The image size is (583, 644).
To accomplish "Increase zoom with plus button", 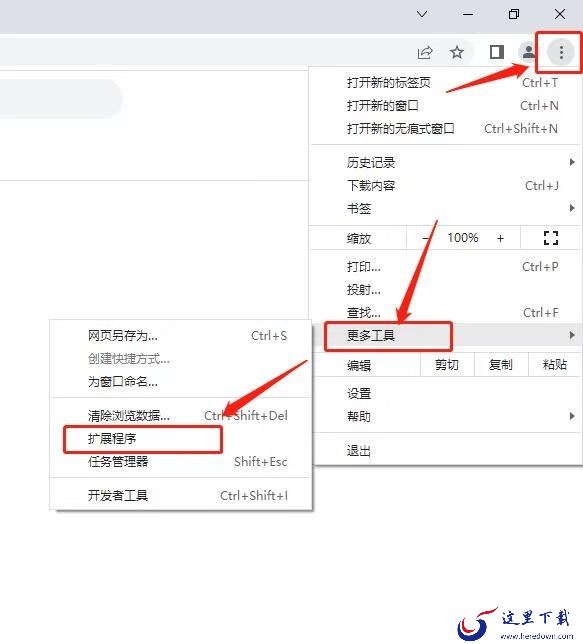I will point(500,238).
